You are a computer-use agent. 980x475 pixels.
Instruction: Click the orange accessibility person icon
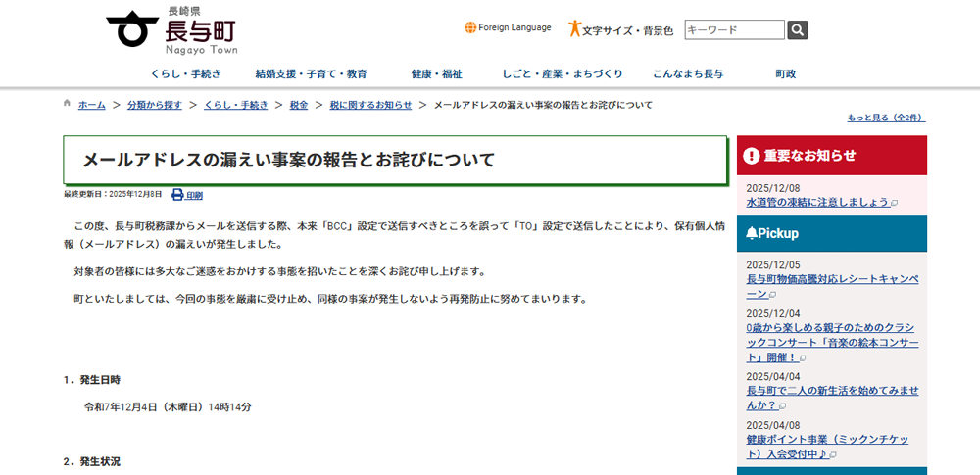tap(574, 29)
